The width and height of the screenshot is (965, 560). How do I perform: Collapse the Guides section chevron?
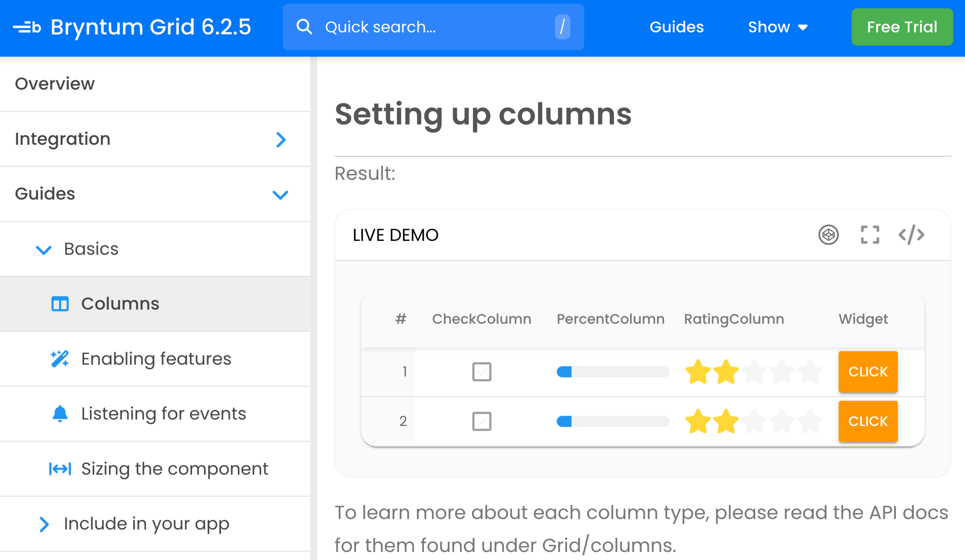coord(280,195)
